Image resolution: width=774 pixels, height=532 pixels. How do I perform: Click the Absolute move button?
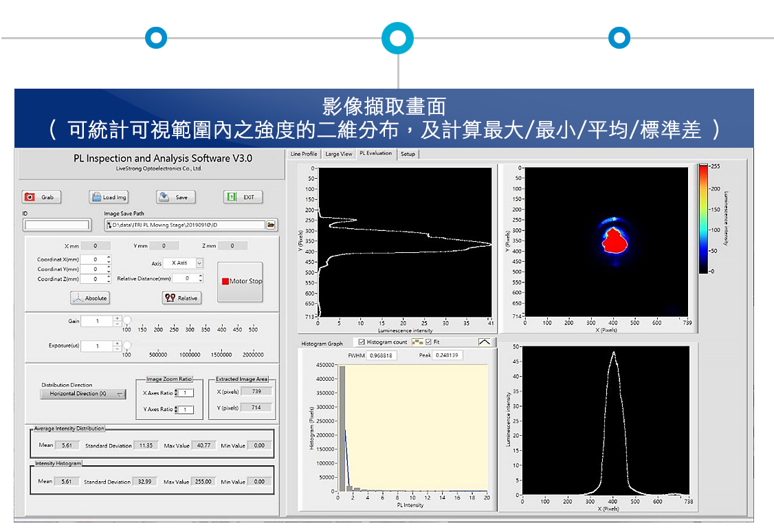pyautogui.click(x=90, y=298)
